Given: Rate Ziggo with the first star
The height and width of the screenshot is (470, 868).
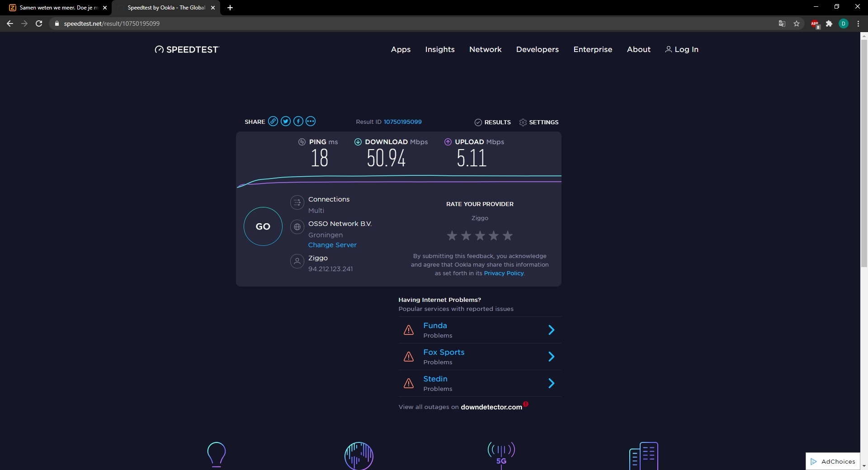Looking at the screenshot, I should coord(452,235).
